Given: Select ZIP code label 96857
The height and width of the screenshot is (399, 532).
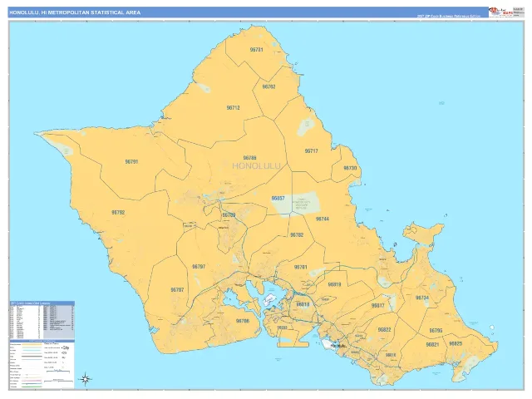Looking at the screenshot, I should coord(278,199).
